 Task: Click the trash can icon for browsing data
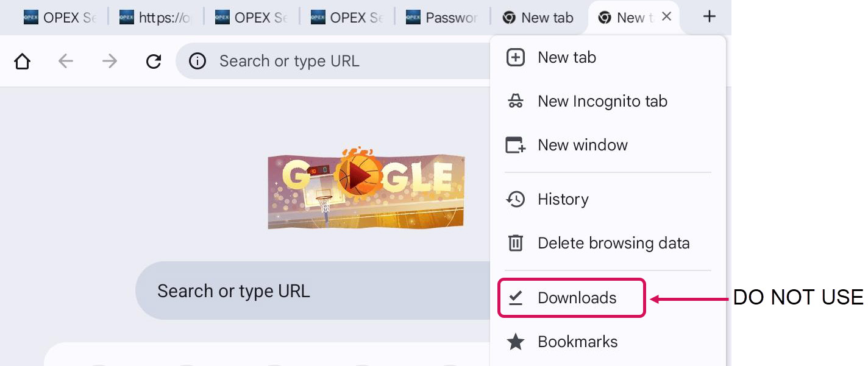pos(516,243)
